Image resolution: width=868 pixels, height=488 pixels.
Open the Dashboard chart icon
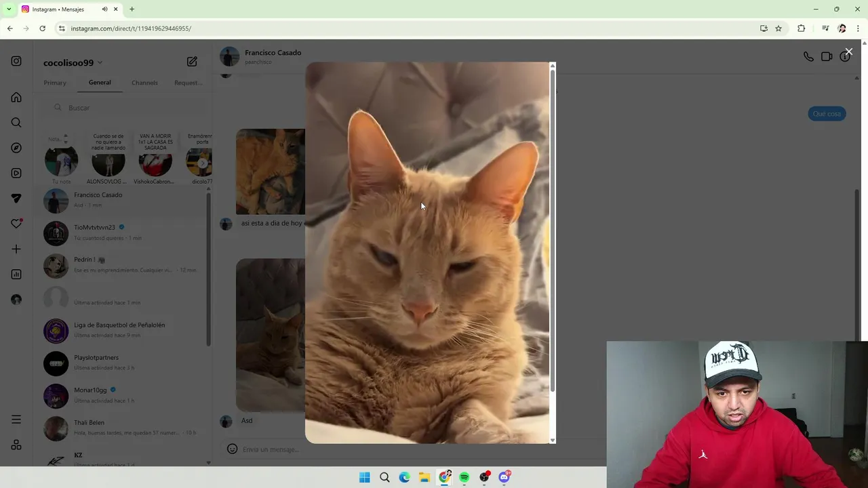point(16,274)
